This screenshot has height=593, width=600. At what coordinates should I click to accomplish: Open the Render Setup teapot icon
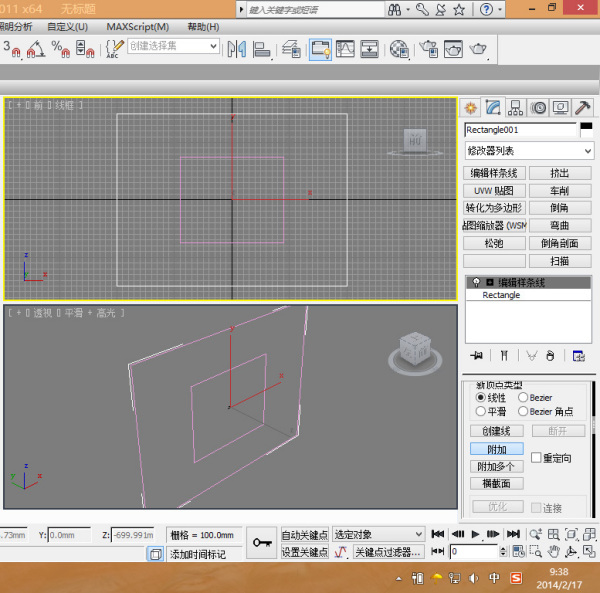(x=429, y=49)
